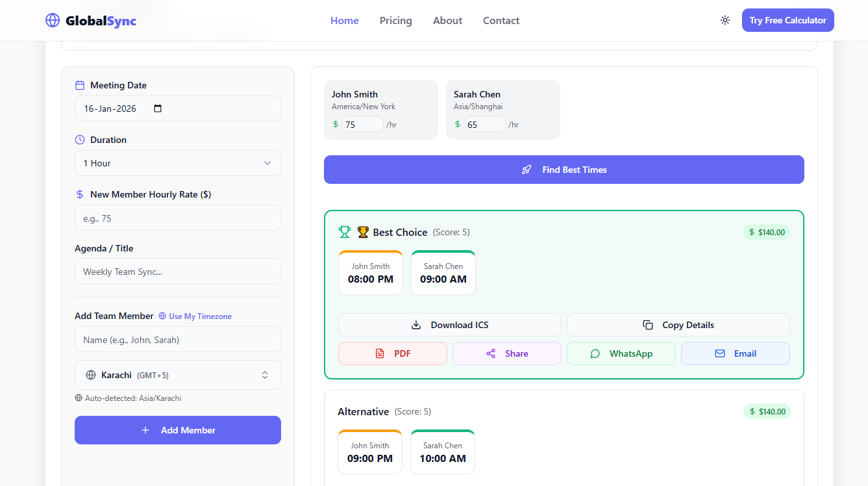Click the WhatsApp chat icon

[x=595, y=353]
